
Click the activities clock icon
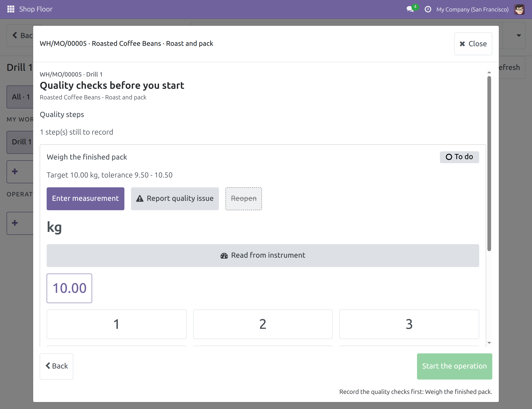[428, 9]
